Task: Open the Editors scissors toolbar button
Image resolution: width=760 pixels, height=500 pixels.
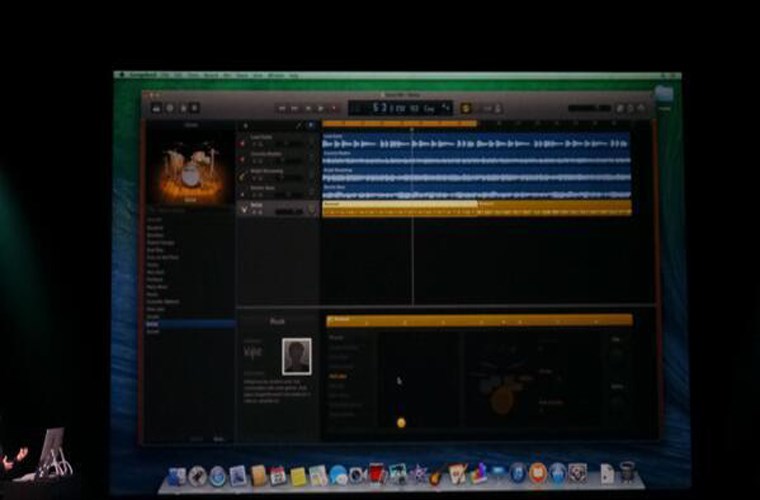Action: [194, 108]
